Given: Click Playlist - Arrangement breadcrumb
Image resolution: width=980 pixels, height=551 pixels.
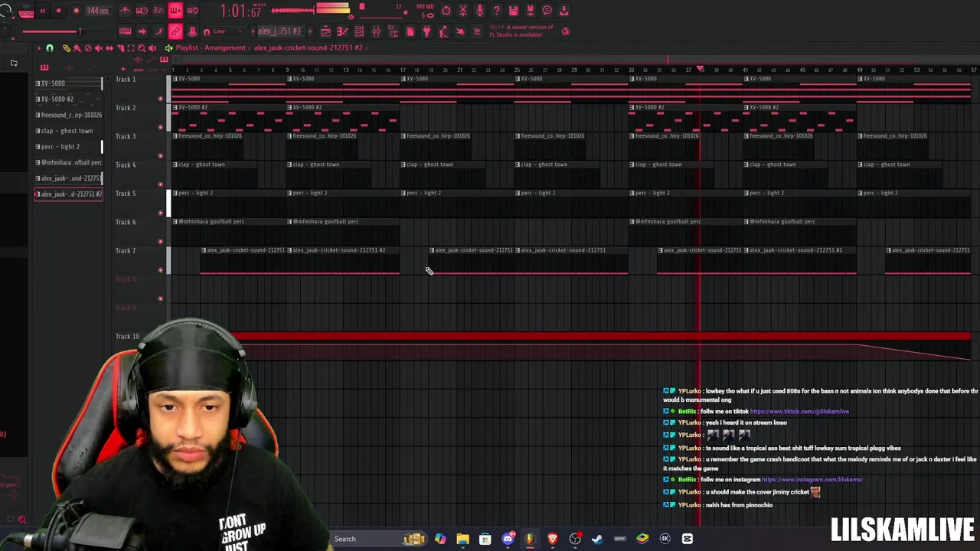Looking at the screenshot, I should (211, 47).
